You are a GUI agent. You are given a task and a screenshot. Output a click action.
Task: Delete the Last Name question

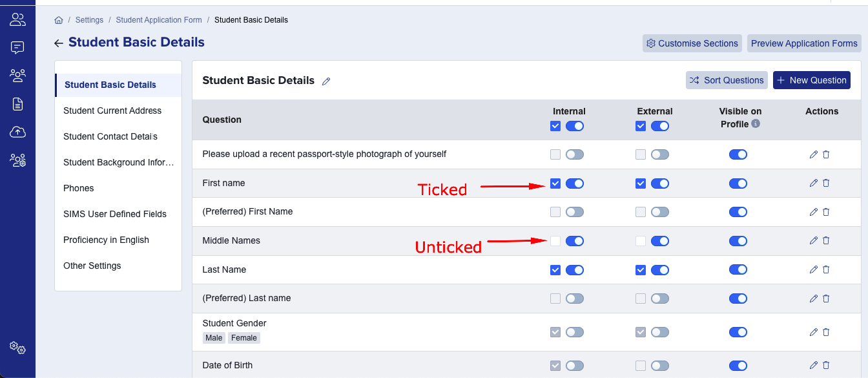826,269
